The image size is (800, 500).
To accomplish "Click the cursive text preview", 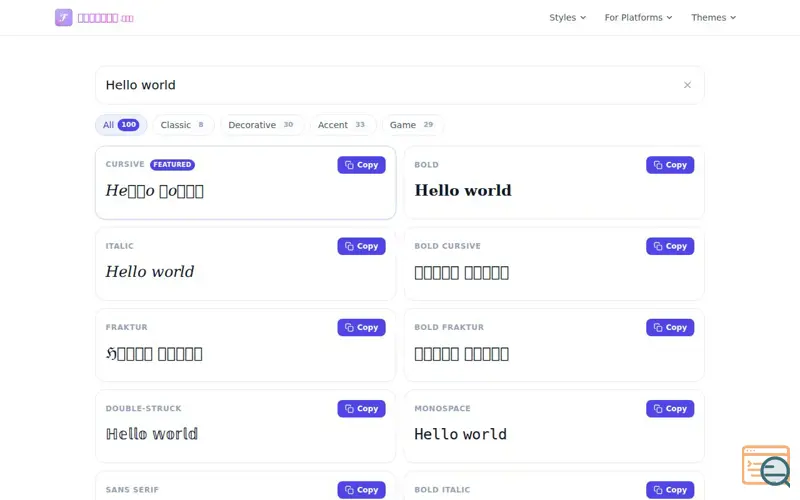I will coord(155,191).
